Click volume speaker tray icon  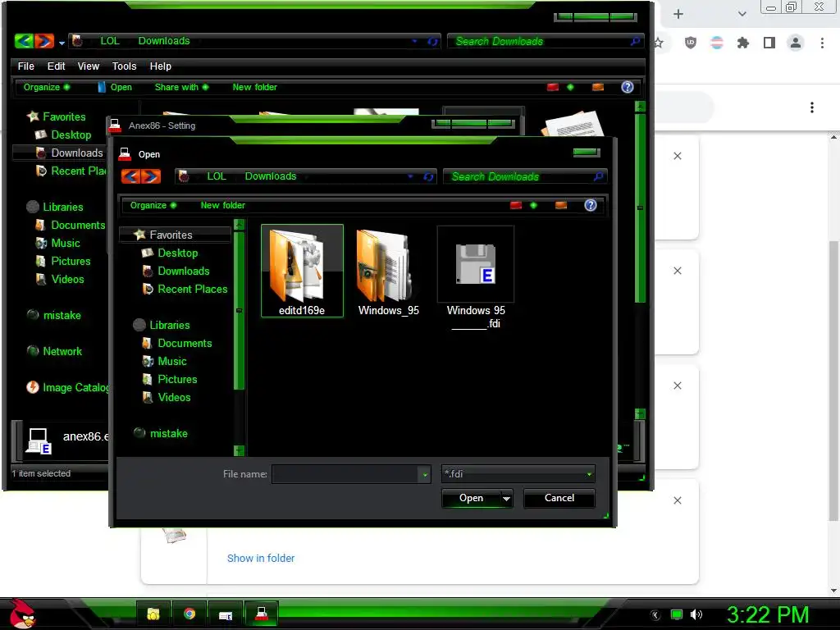point(696,614)
